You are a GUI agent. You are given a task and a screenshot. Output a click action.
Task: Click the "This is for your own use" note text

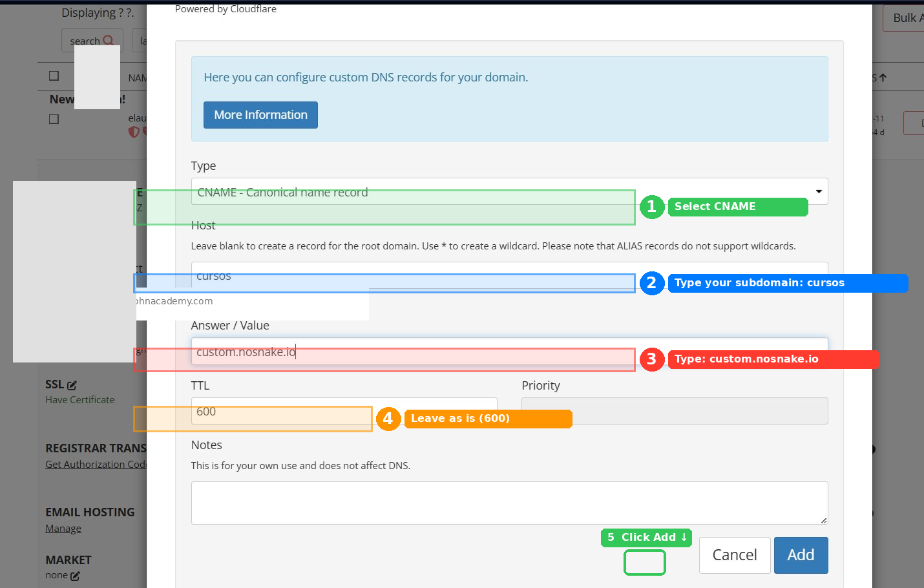[300, 466]
